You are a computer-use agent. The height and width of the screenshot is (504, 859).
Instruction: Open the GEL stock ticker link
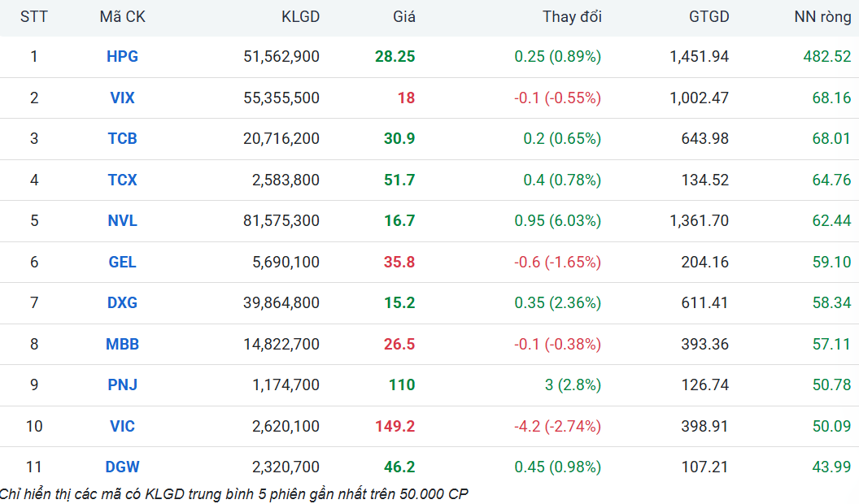(122, 262)
